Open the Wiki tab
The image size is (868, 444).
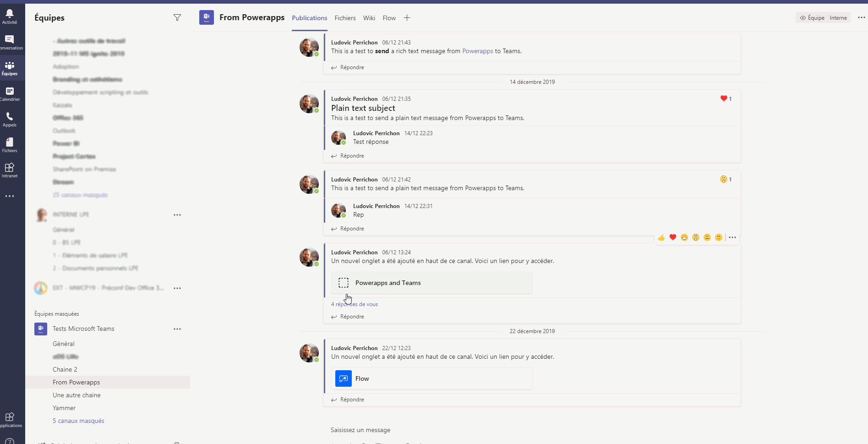click(x=369, y=18)
